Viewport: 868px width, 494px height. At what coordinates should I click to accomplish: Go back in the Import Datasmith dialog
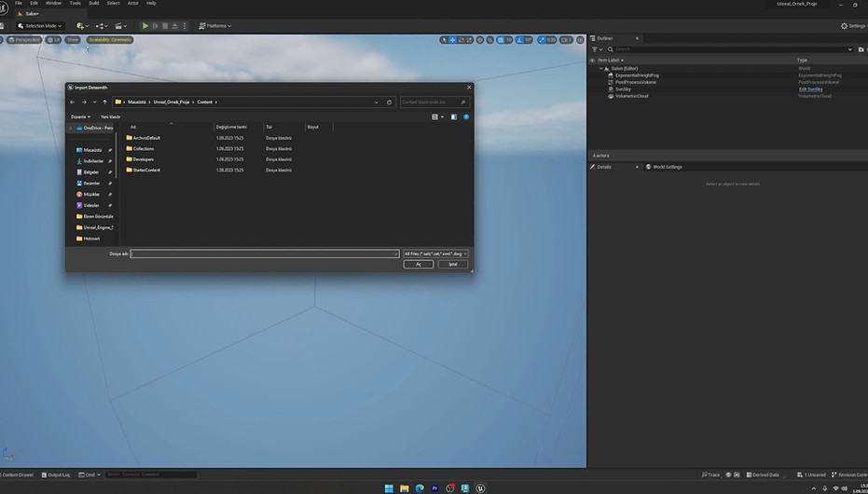tap(73, 103)
